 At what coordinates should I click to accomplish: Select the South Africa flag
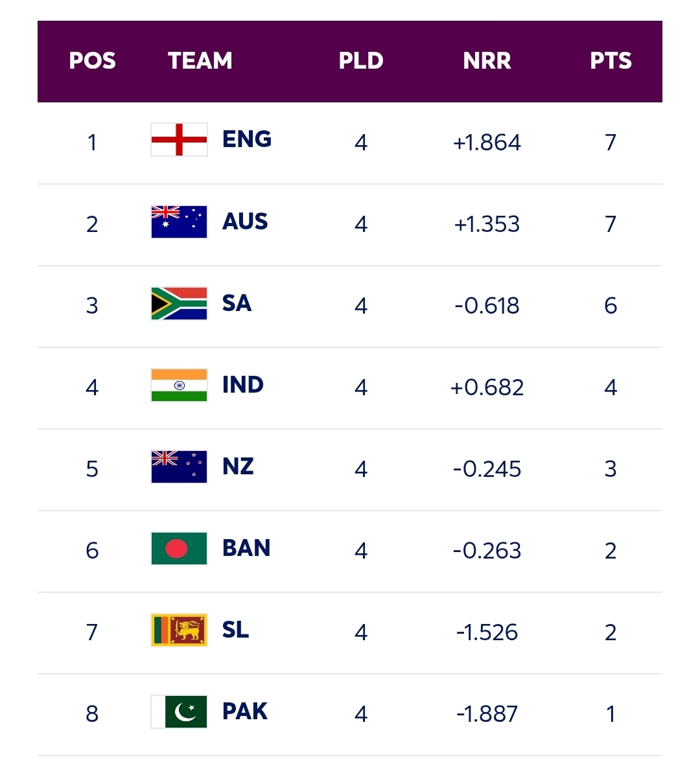tap(179, 304)
